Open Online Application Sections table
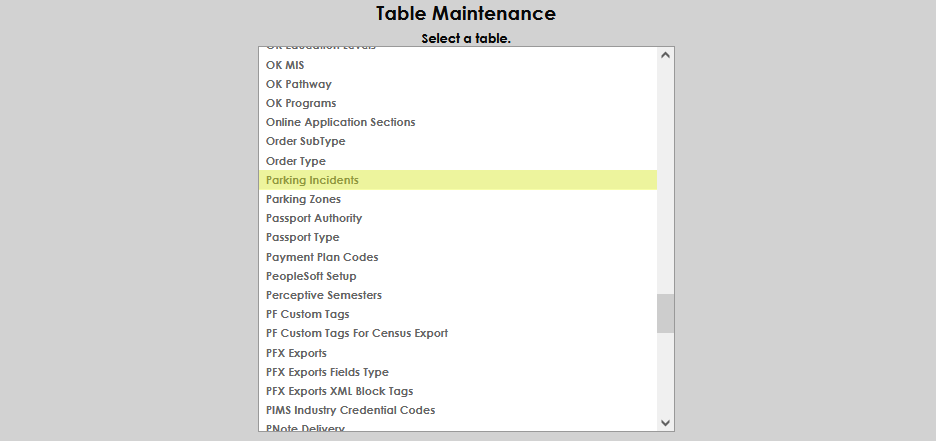Viewport: 936px width, 441px height. [x=340, y=122]
